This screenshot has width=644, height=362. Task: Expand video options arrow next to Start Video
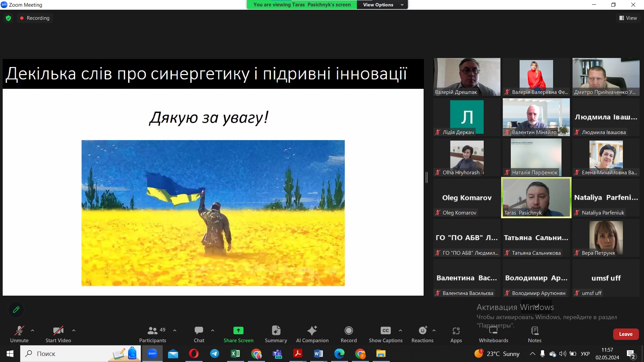74,330
